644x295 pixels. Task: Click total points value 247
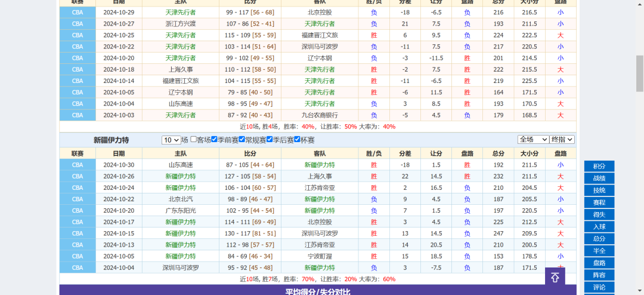[x=498, y=233]
